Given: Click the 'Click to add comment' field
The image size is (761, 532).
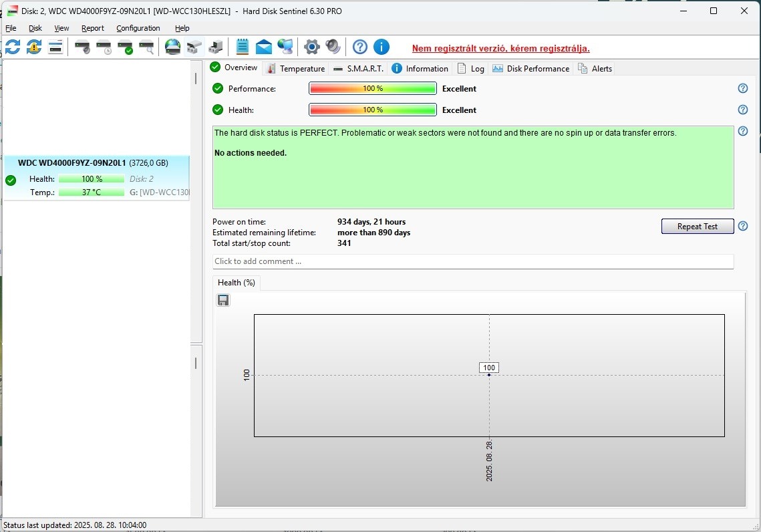Looking at the screenshot, I should 473,261.
